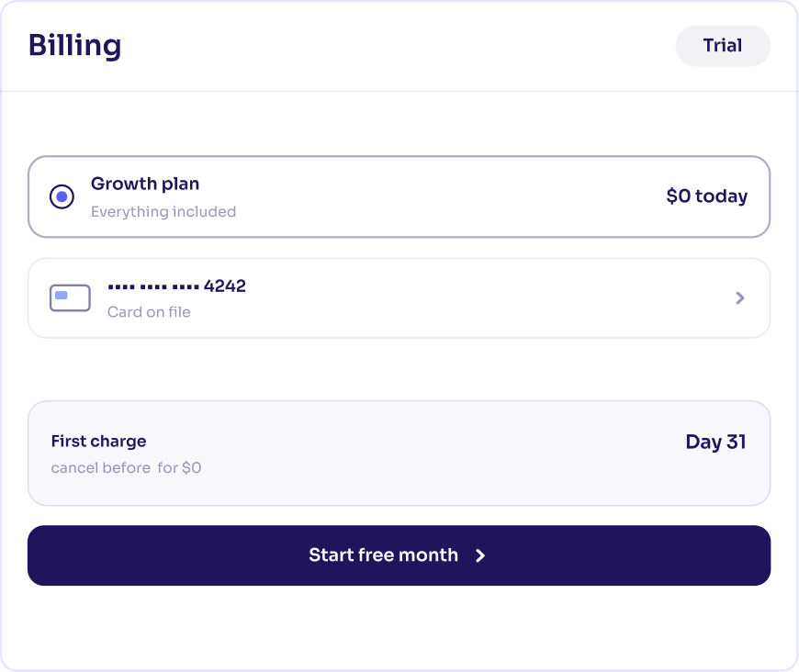Click the Growth plan option card
This screenshot has height=672, width=799.
click(x=399, y=196)
